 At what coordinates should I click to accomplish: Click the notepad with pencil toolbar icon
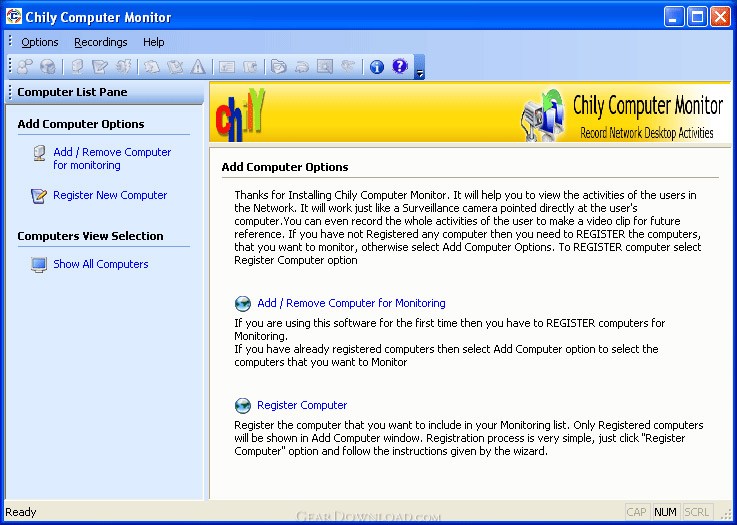[100, 67]
